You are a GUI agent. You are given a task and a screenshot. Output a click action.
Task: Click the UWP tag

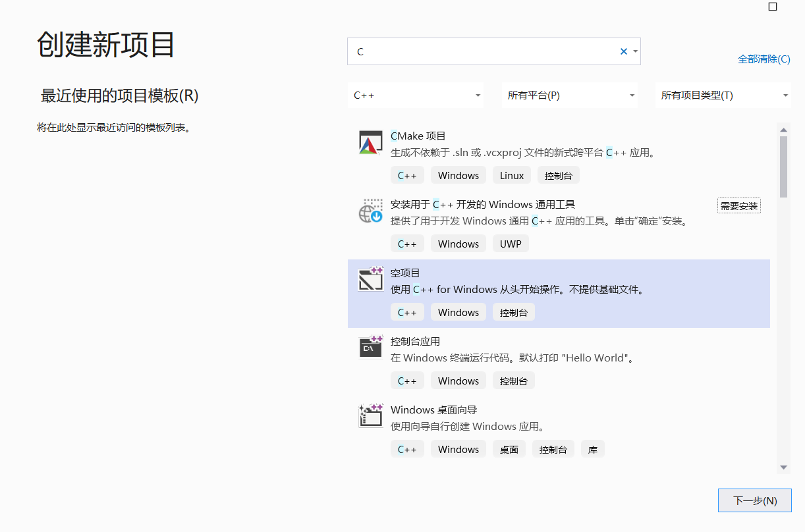511,244
